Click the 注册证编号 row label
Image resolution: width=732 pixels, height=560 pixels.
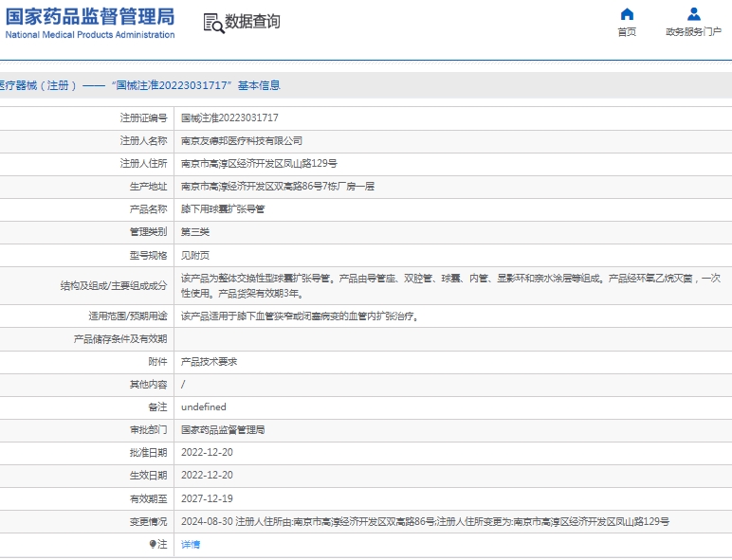pos(143,118)
